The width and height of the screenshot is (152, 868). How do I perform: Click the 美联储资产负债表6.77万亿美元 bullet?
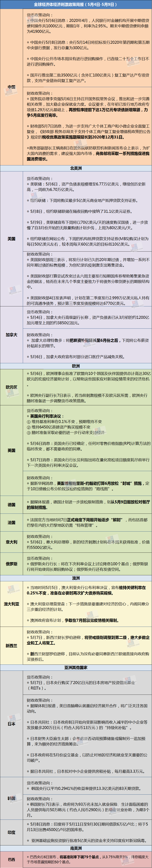(86, 187)
